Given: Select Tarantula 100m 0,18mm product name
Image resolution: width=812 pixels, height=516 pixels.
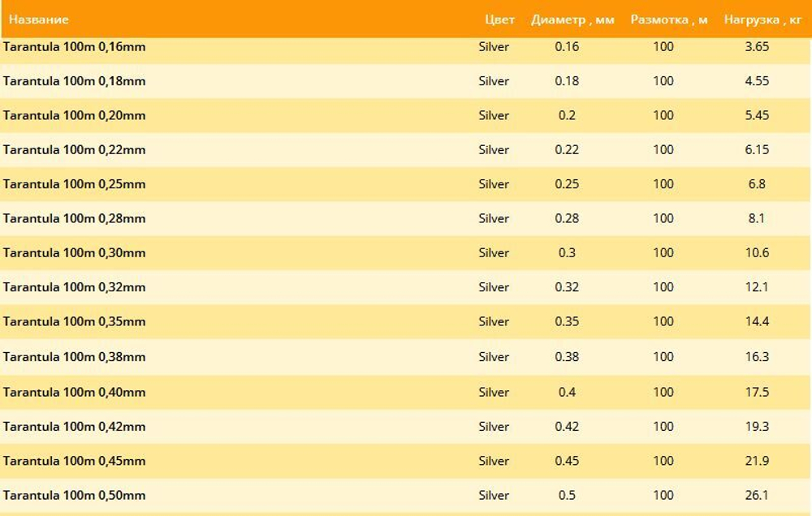Looking at the screenshot, I should [74, 81].
